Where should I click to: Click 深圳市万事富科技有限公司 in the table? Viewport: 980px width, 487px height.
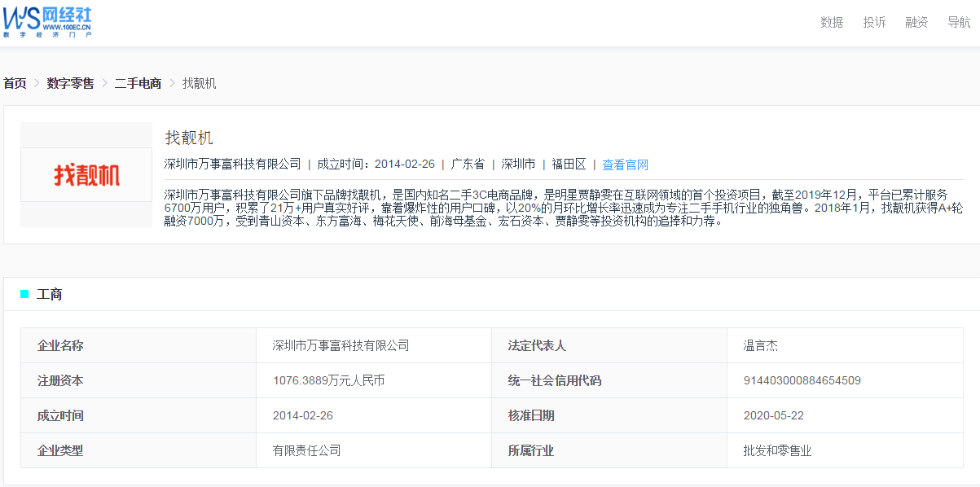[x=341, y=345]
